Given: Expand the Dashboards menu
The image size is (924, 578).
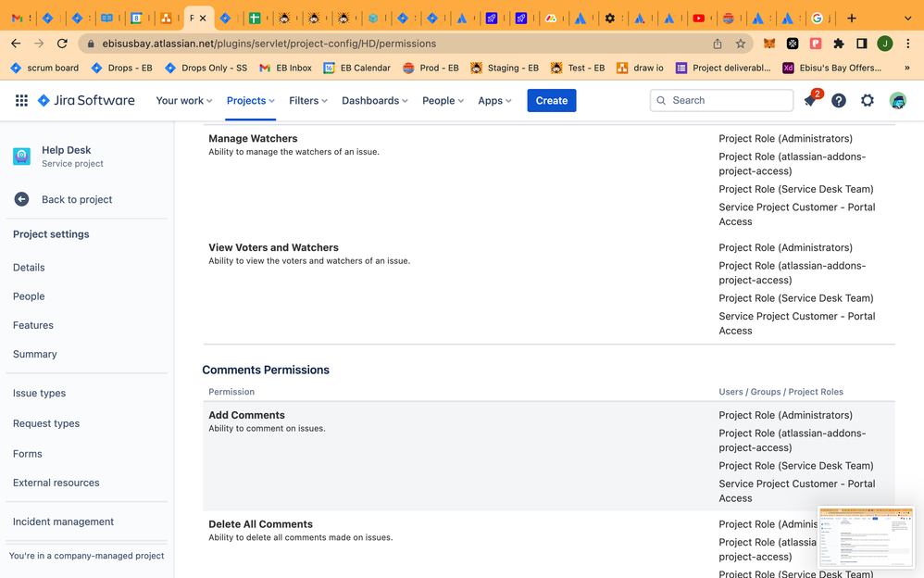Looking at the screenshot, I should [x=375, y=100].
